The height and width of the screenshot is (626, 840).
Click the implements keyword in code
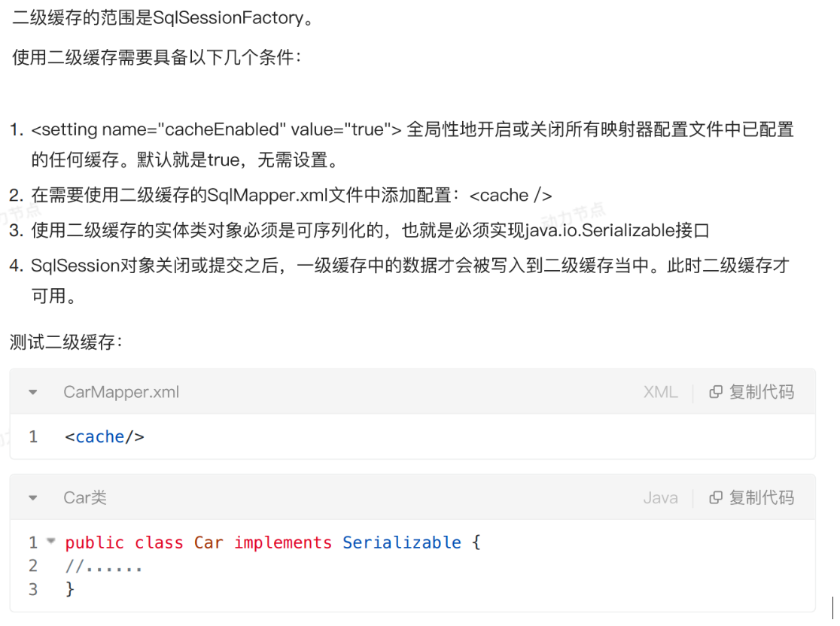point(283,543)
